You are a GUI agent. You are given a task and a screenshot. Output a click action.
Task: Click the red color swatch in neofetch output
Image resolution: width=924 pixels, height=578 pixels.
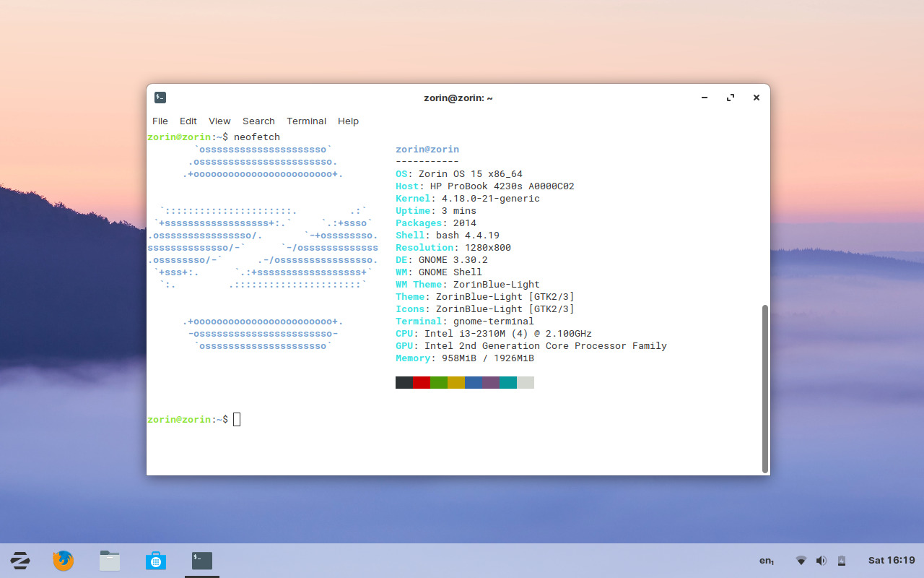[x=421, y=382]
